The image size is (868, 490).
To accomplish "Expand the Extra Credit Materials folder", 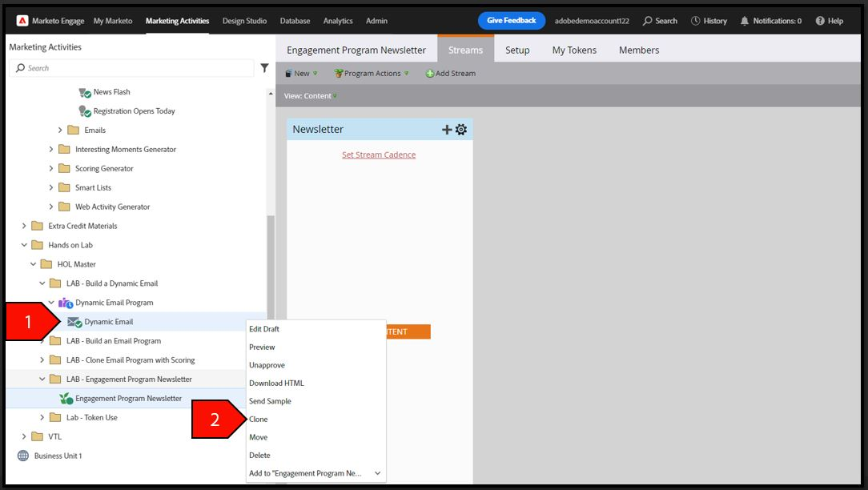I will pos(24,226).
